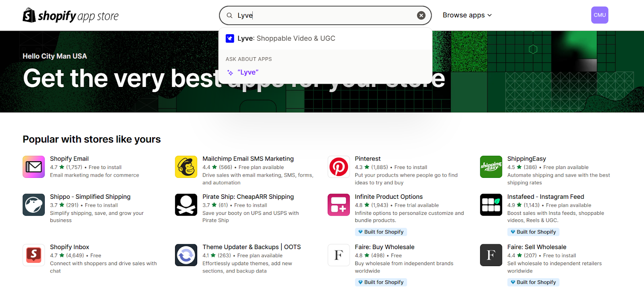Click the Shopify app store logo
The height and width of the screenshot is (297, 644).
pyautogui.click(x=70, y=16)
